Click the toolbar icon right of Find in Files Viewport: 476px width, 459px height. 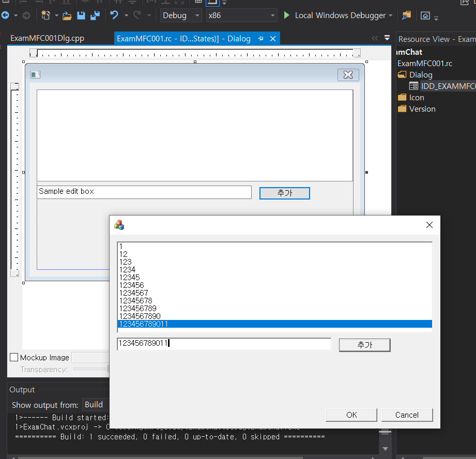(425, 15)
